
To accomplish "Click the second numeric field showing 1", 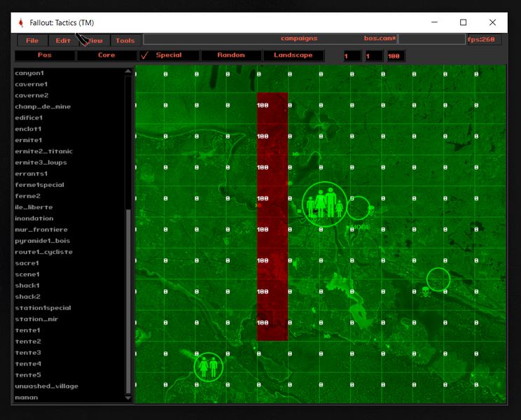I will (x=374, y=56).
